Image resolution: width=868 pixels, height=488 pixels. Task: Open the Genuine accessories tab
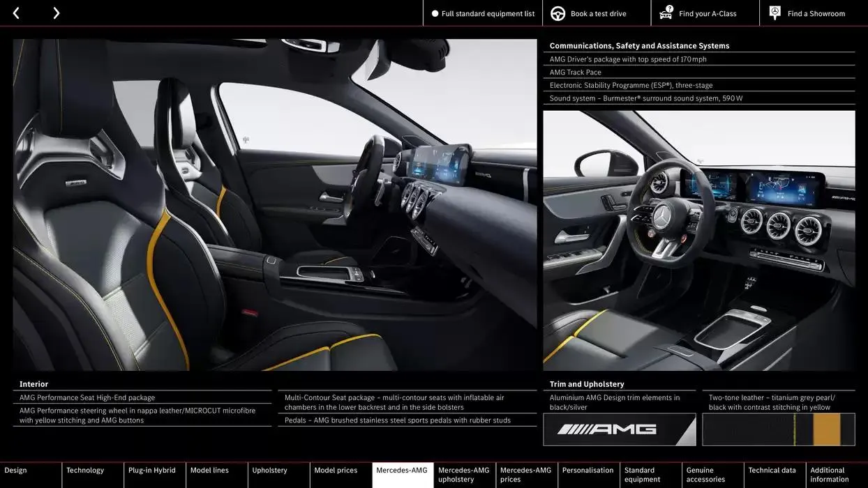point(707,474)
